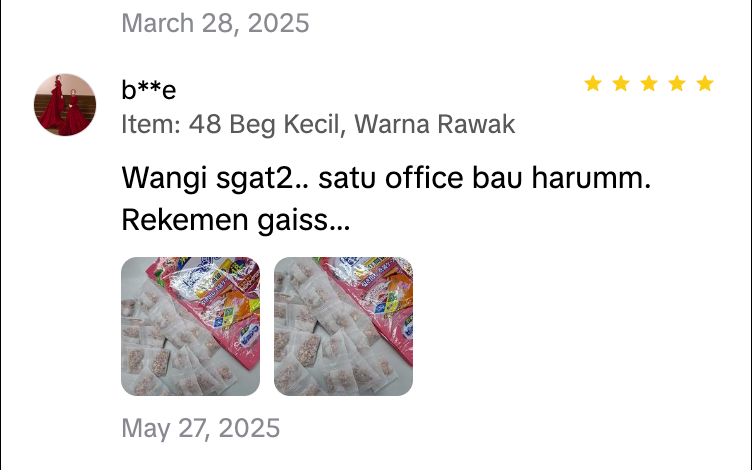Select the fourth rating star
The image size is (752, 470).
(677, 83)
